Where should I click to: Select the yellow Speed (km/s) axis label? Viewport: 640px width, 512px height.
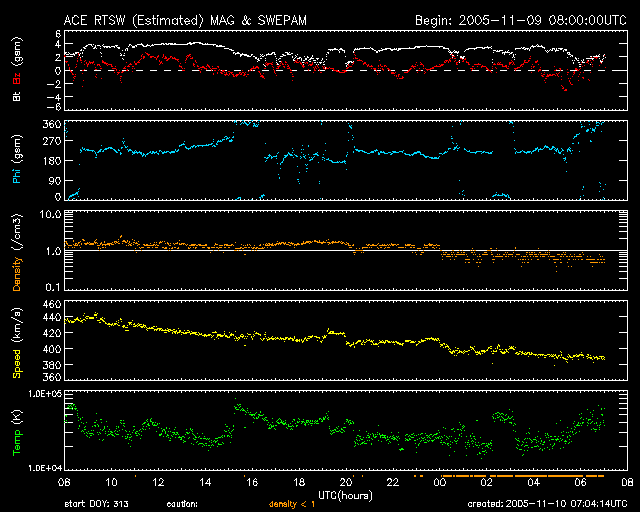click(16, 341)
